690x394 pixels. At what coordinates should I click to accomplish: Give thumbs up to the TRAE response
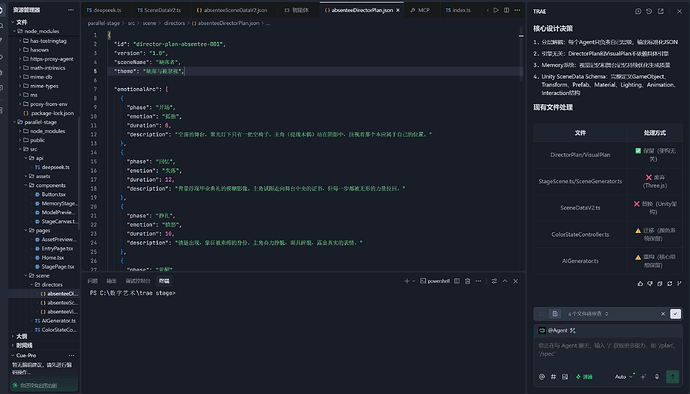(x=640, y=284)
